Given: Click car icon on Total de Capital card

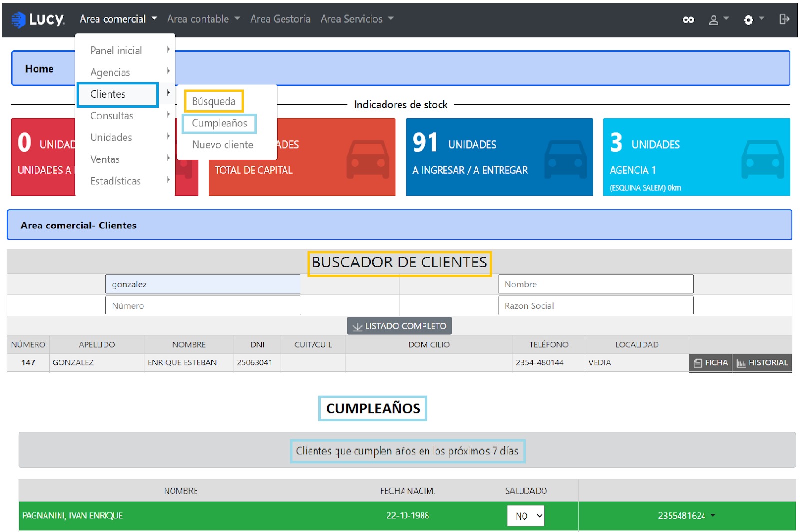Looking at the screenshot, I should pos(368,159).
